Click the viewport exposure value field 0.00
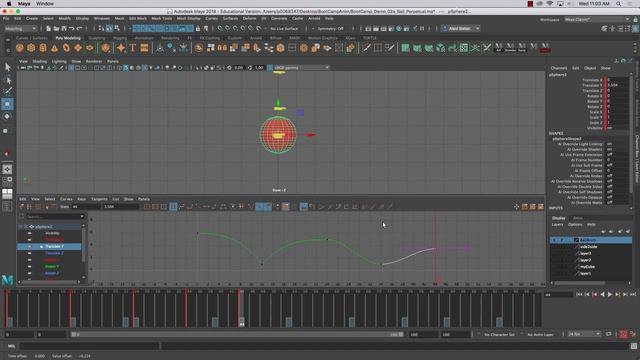The width and height of the screenshot is (640, 360). [x=239, y=68]
